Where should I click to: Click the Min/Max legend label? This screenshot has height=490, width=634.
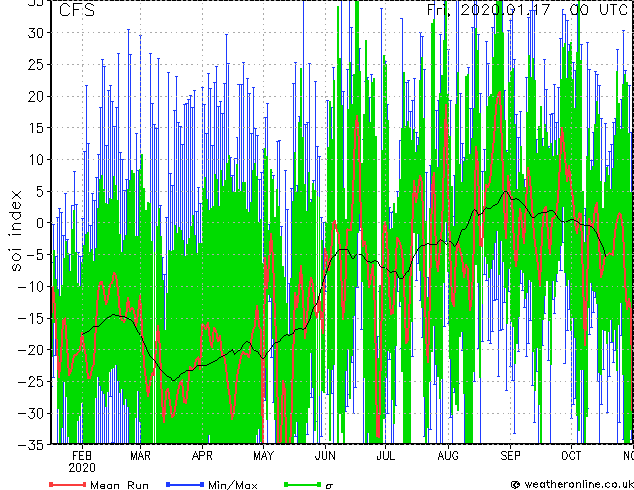tap(232, 485)
